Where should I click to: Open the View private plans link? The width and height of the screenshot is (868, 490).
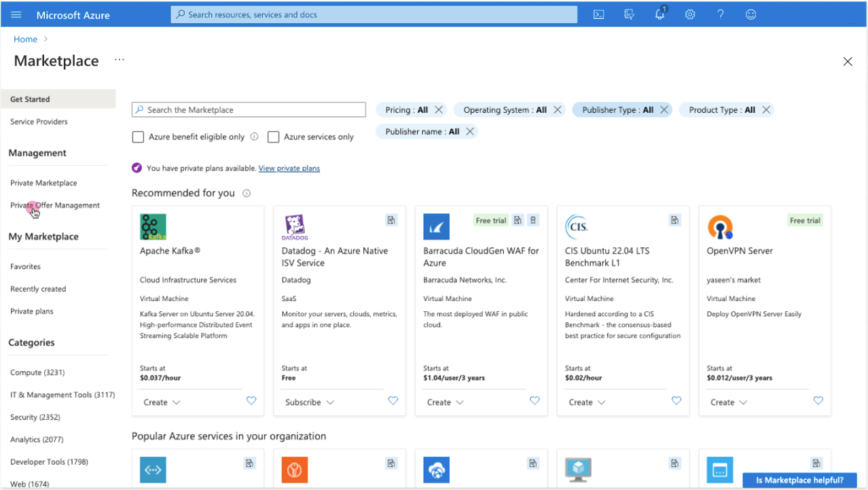point(289,168)
